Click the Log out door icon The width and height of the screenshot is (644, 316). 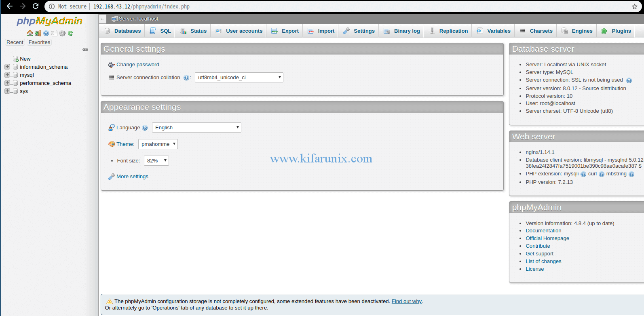(x=38, y=33)
